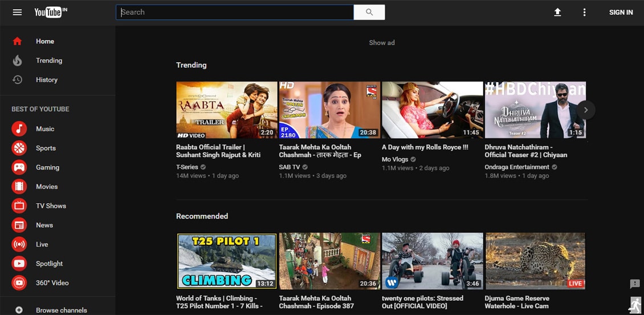Open the three-dot settings menu
Viewport: 644px width, 315px height.
point(585,13)
